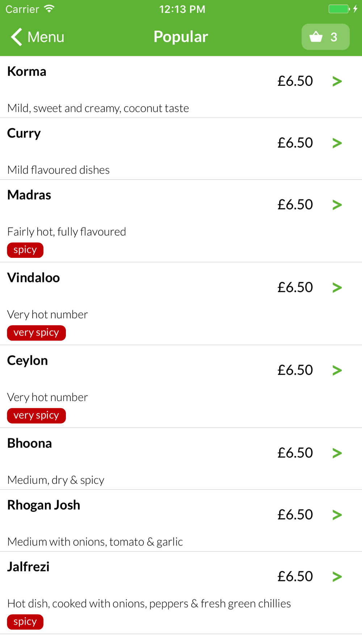Viewport: 362px width, 644px height.
Task: Tap the green arrow beside Vindaloo
Action: coord(337,288)
